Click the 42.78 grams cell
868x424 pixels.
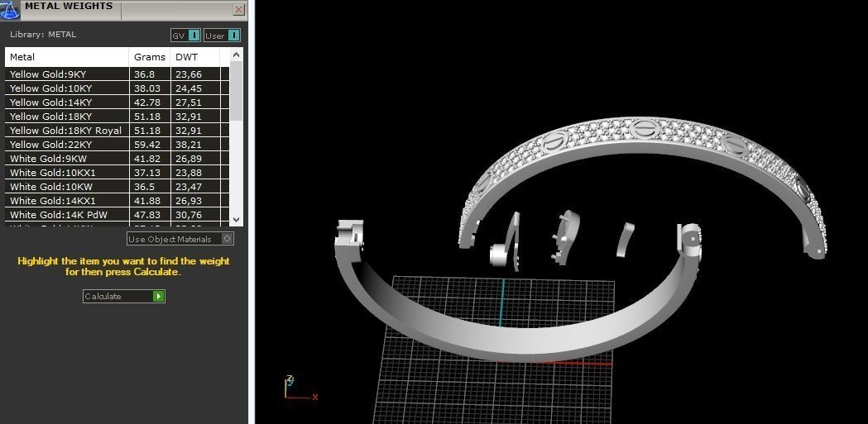pos(150,102)
